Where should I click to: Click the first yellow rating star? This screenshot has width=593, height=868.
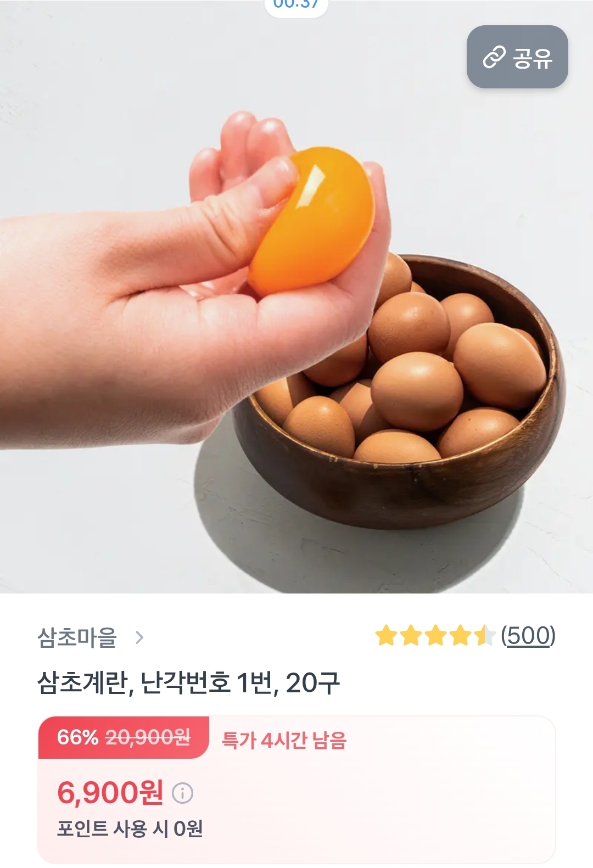386,636
